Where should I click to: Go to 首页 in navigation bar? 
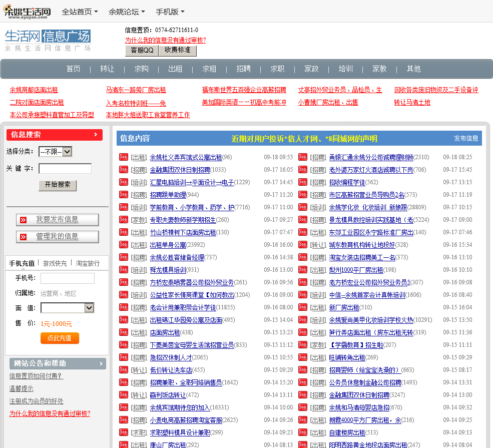73,69
